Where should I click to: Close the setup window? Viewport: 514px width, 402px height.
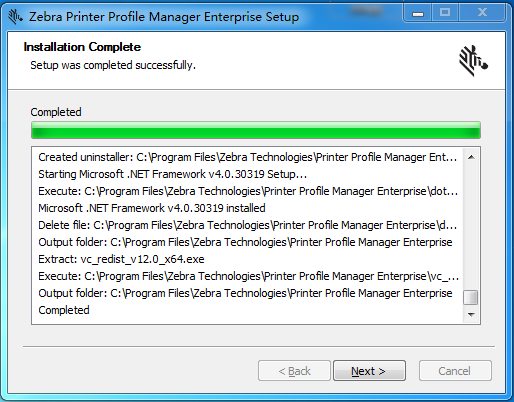coord(482,13)
